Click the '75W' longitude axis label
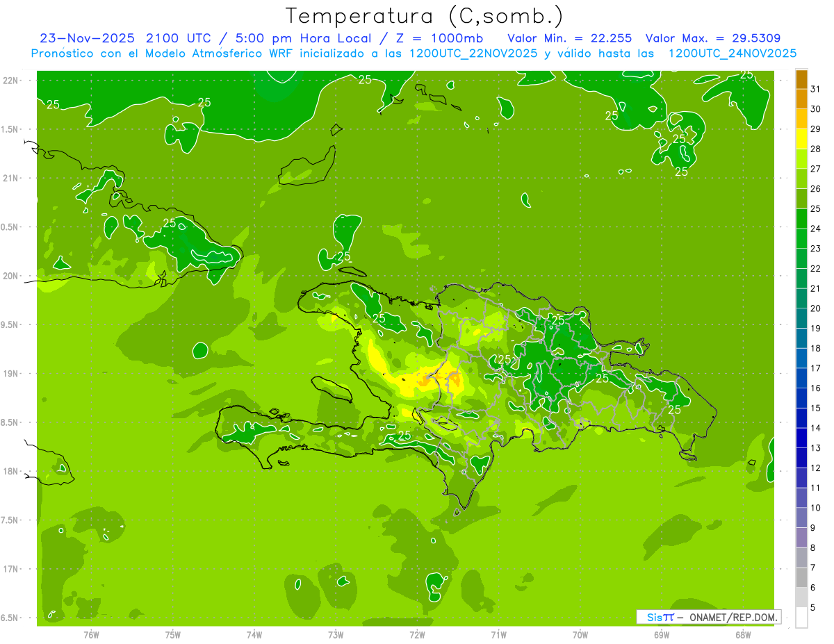The height and width of the screenshot is (644, 834). [173, 634]
